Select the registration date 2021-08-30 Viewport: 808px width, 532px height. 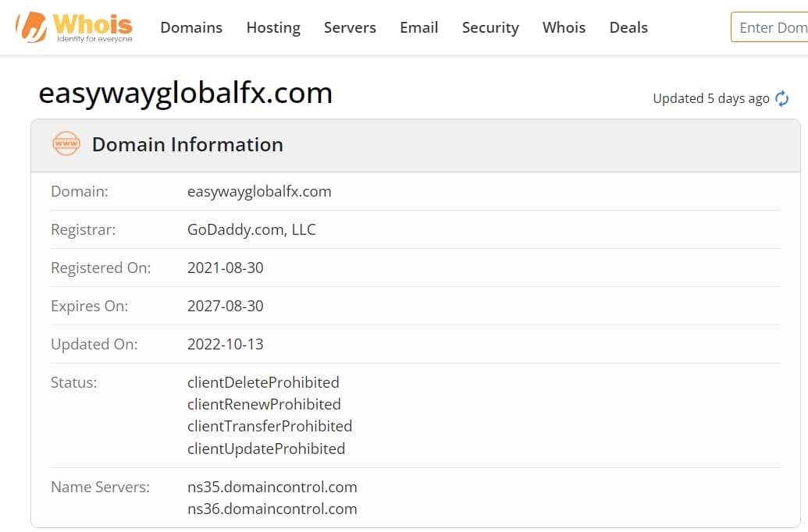225,268
